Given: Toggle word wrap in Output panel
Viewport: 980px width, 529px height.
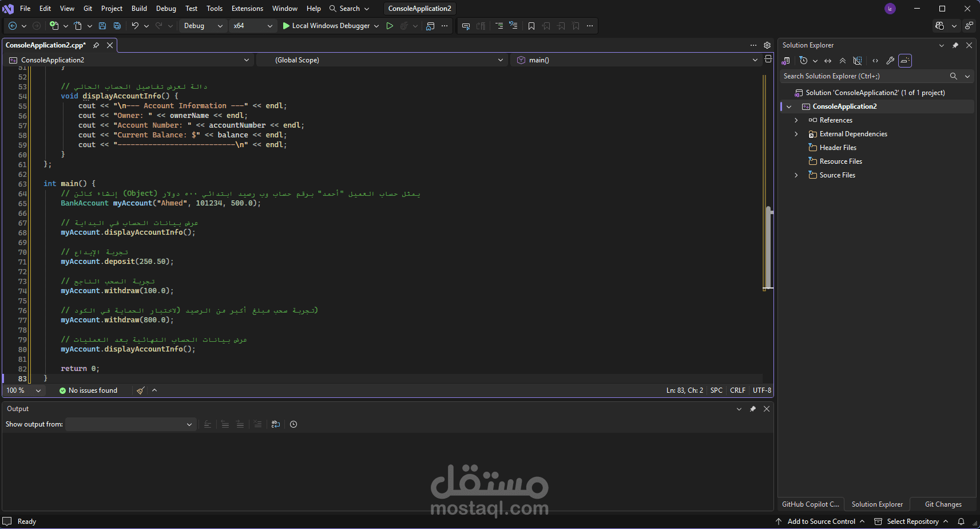Looking at the screenshot, I should pyautogui.click(x=276, y=424).
